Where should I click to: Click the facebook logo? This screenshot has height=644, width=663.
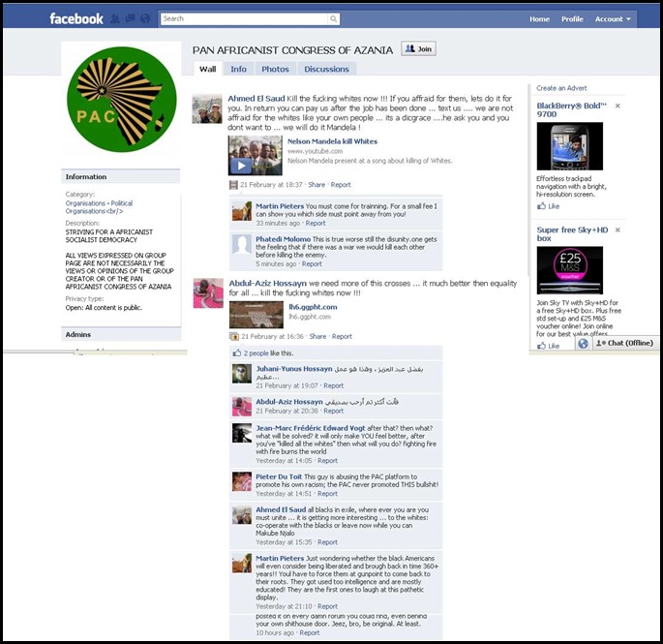click(x=76, y=18)
